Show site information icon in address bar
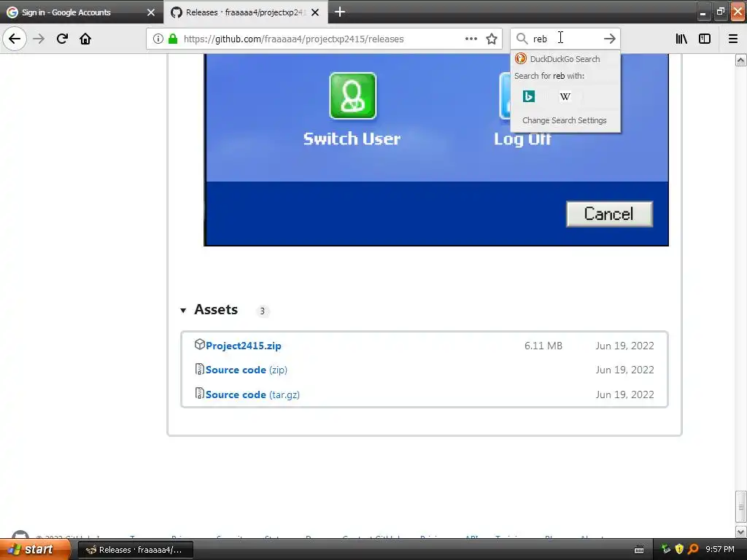 click(x=158, y=39)
